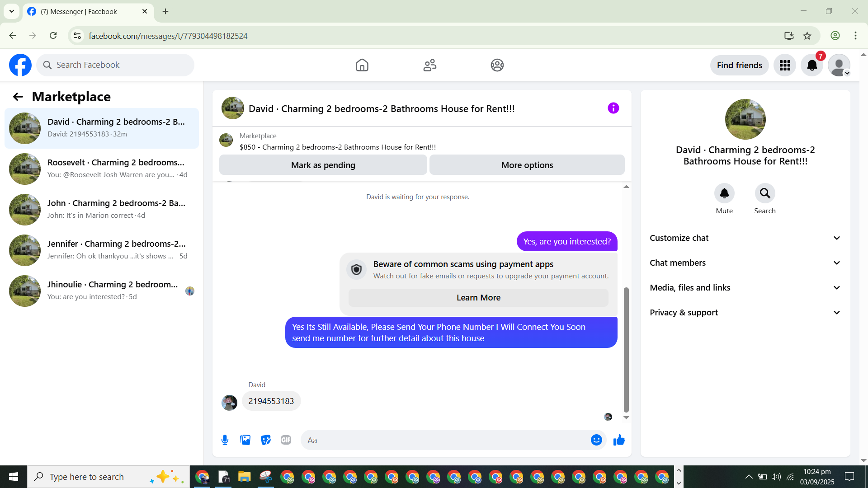The height and width of the screenshot is (488, 868).
Task: Click the address bar URL
Action: pos(168,36)
